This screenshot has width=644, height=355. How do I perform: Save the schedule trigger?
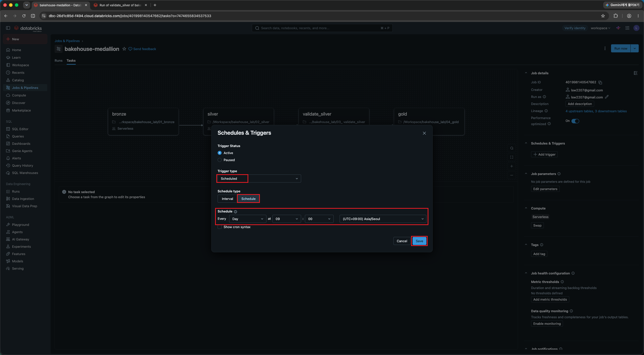coord(419,241)
